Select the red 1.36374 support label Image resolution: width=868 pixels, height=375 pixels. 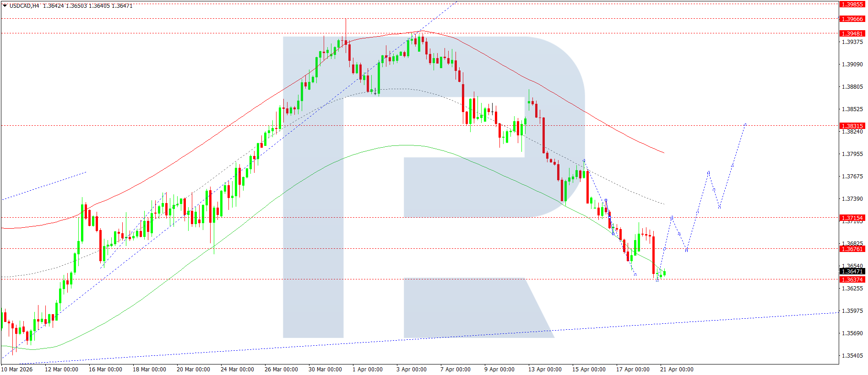click(x=852, y=280)
